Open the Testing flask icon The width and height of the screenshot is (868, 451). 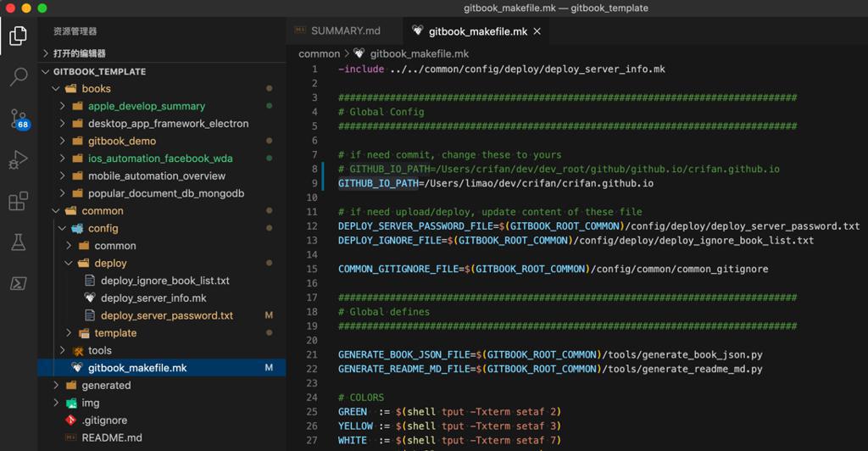pyautogui.click(x=18, y=242)
